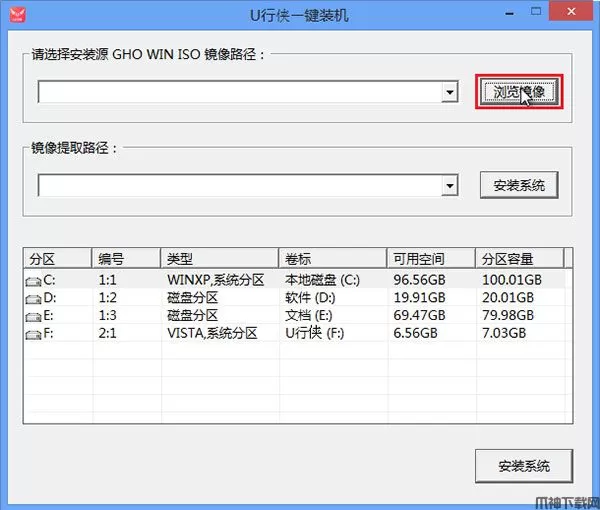Image resolution: width=600 pixels, height=510 pixels.
Task: Click partition number 1:3
Action: (x=108, y=315)
